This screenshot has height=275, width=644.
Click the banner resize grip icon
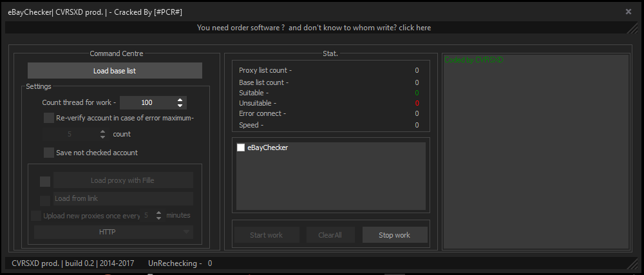[x=632, y=28]
